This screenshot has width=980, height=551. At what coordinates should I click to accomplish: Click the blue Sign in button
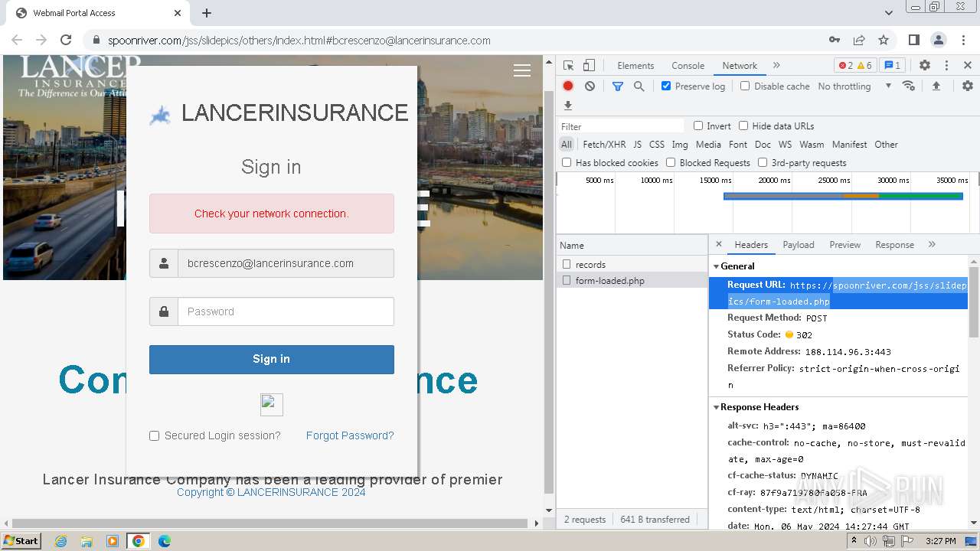pyautogui.click(x=272, y=360)
